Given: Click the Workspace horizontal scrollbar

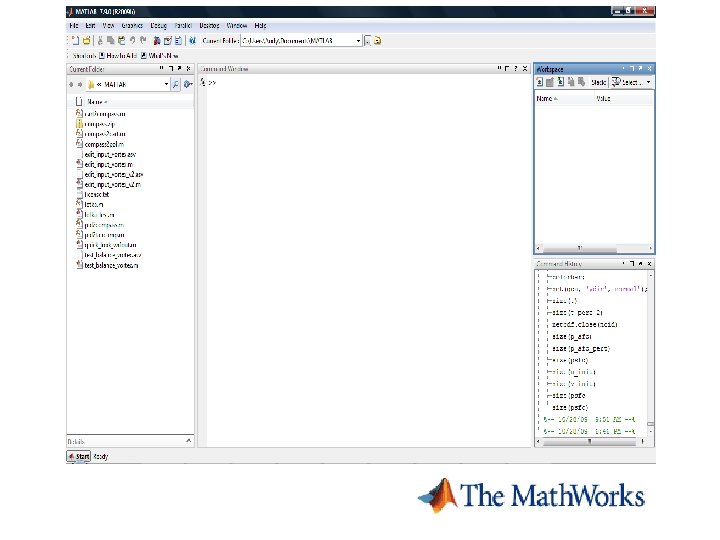Looking at the screenshot, I should click(580, 248).
